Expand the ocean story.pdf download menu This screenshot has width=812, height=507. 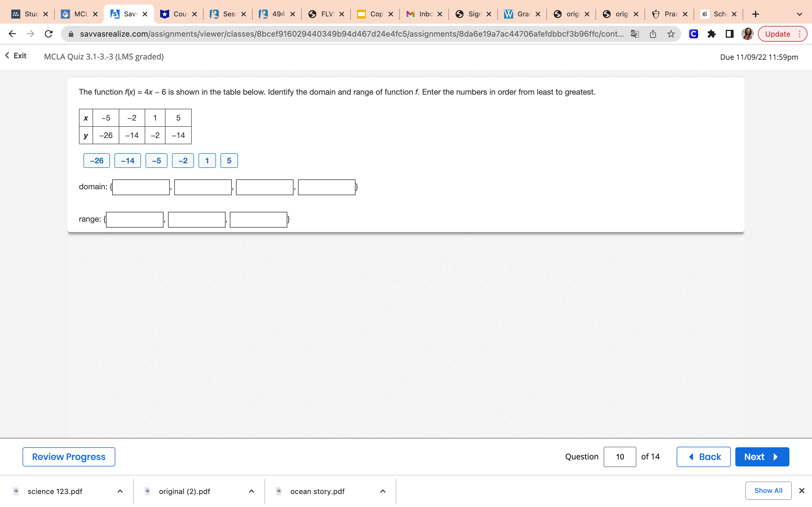383,491
